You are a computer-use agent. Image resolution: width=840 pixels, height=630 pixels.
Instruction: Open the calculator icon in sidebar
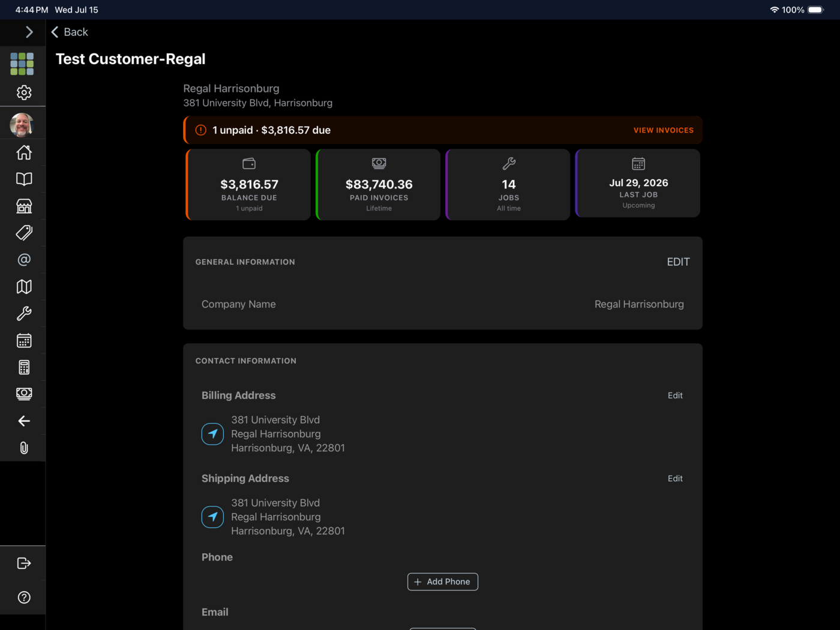[x=24, y=367]
